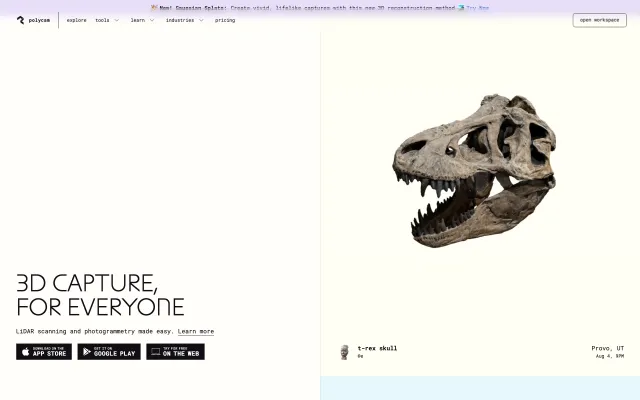Screen dimensions: 640x400
Task: Click the Provo, UT location label
Action: (607, 348)
